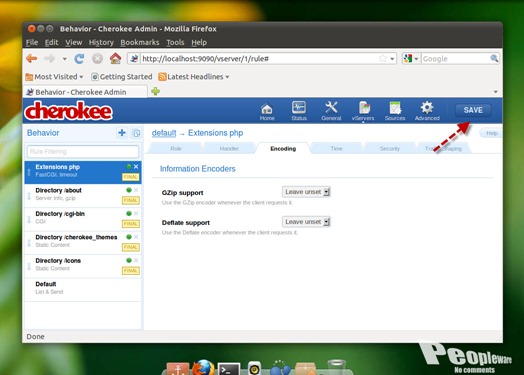Launch Firefox from the dock
The height and width of the screenshot is (375, 524).
[x=203, y=368]
